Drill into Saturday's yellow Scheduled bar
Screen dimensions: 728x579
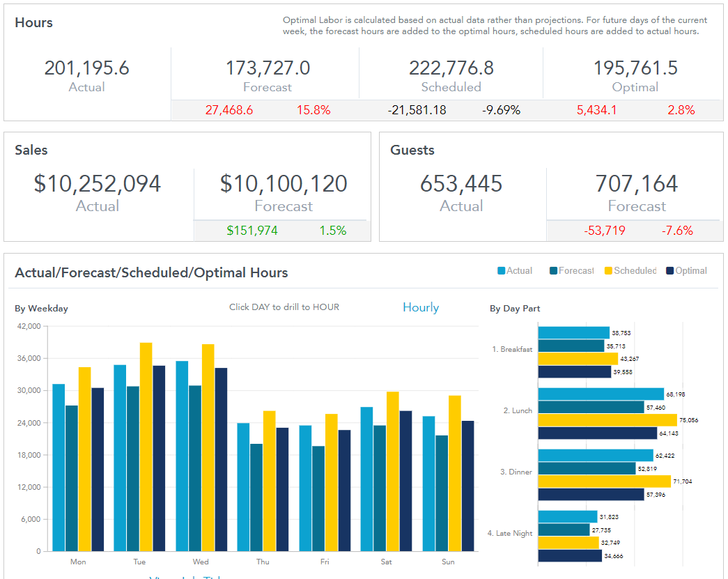pyautogui.click(x=393, y=471)
